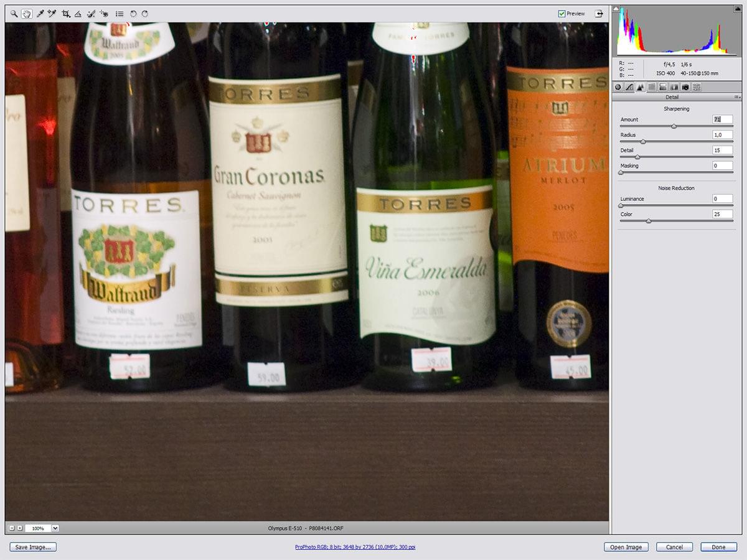747x560 pixels.
Task: Select the Zoom tool
Action: [14, 13]
